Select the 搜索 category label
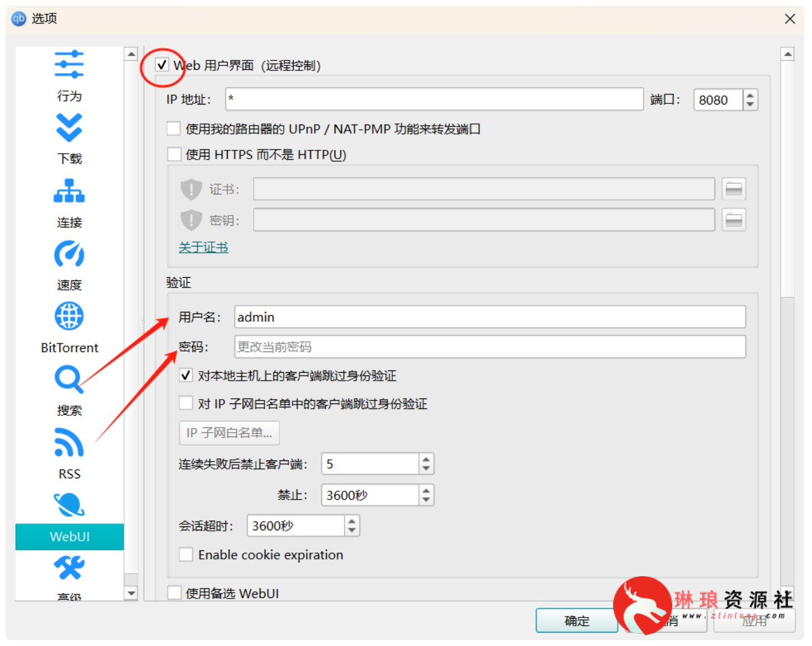812x646 pixels. coord(69,411)
